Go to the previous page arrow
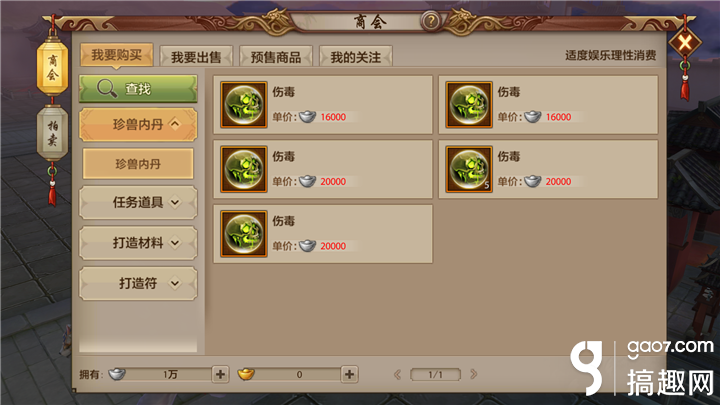Viewport: 720px width, 405px height. coord(398,374)
